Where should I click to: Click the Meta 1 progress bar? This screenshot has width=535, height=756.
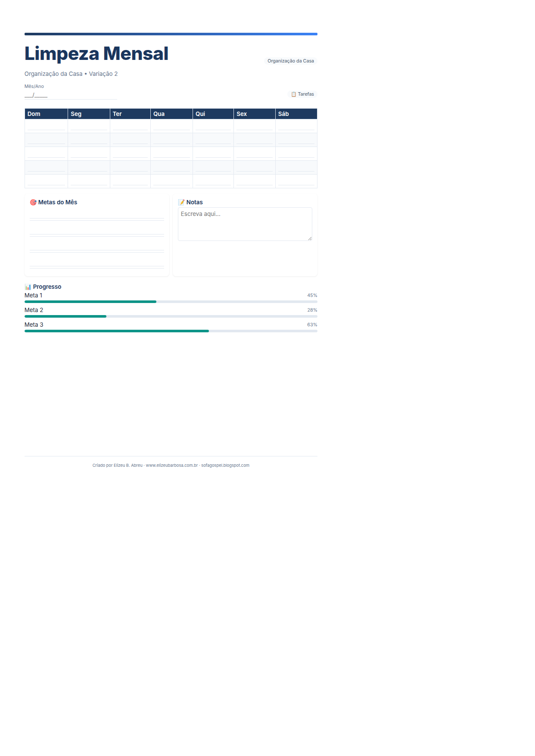click(171, 302)
